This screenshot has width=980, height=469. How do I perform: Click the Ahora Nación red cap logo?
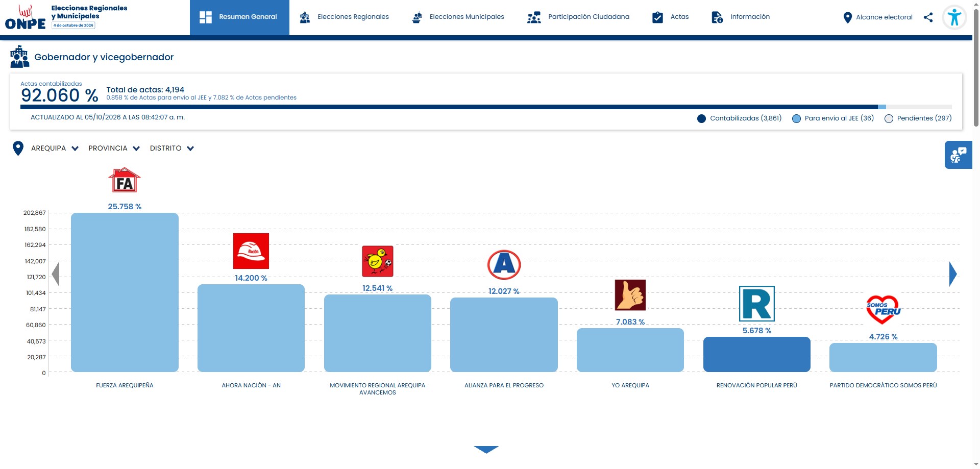pyautogui.click(x=251, y=251)
